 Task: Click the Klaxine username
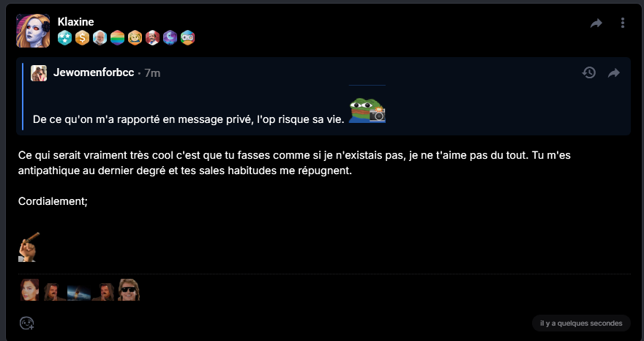(x=75, y=22)
